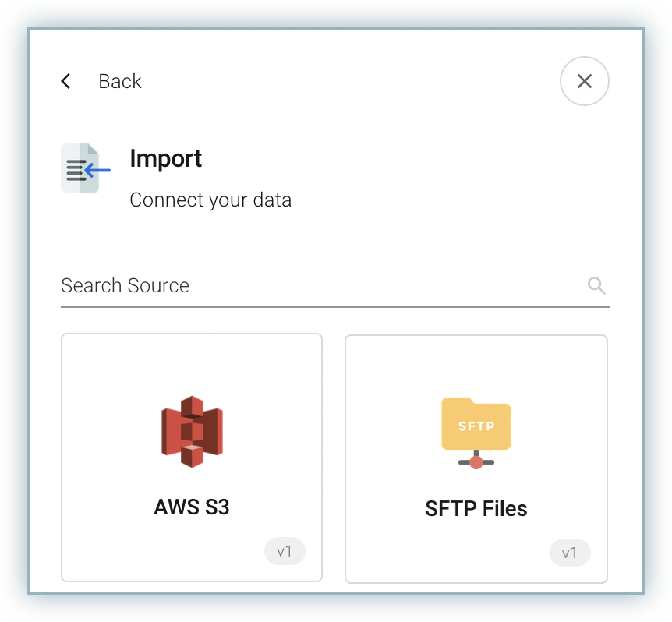Viewport: 672px width, 622px height.
Task: Click the Import document icon
Action: pos(80,168)
